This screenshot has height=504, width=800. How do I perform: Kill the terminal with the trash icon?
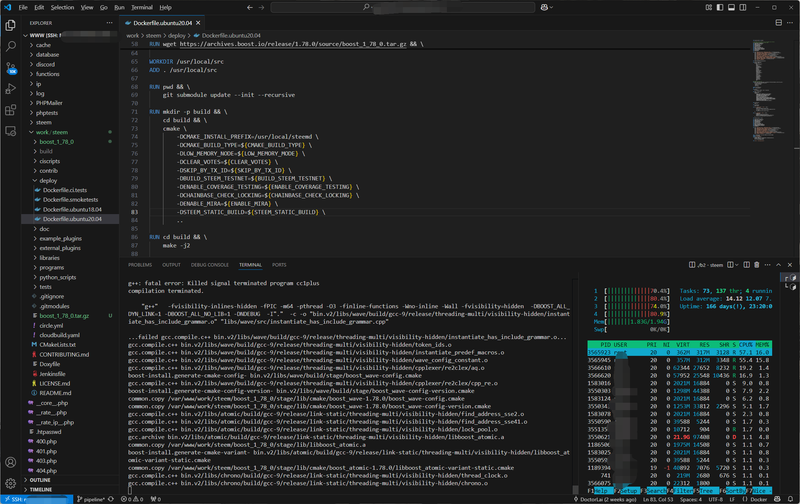[757, 265]
